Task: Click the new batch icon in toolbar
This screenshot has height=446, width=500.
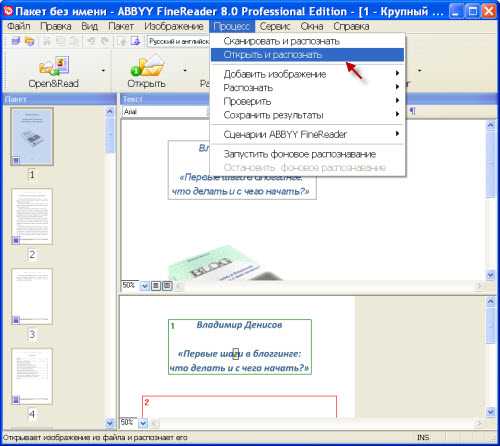Action: point(16,42)
